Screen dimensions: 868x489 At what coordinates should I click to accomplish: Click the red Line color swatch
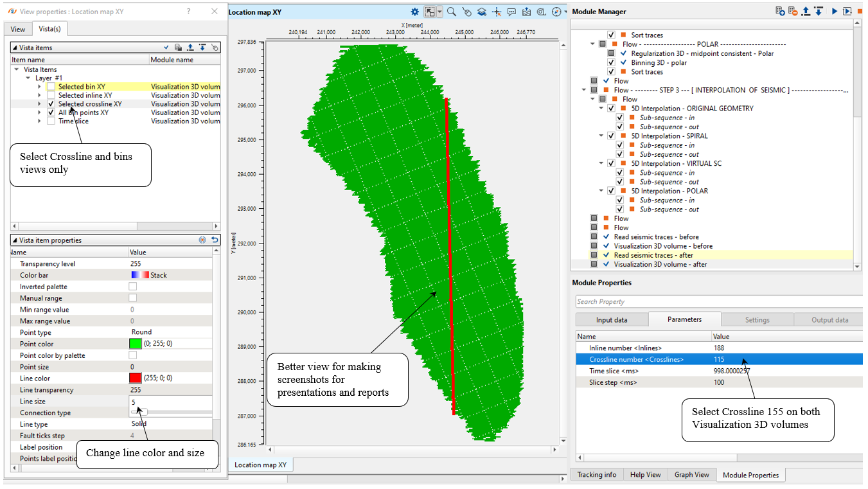[135, 378]
